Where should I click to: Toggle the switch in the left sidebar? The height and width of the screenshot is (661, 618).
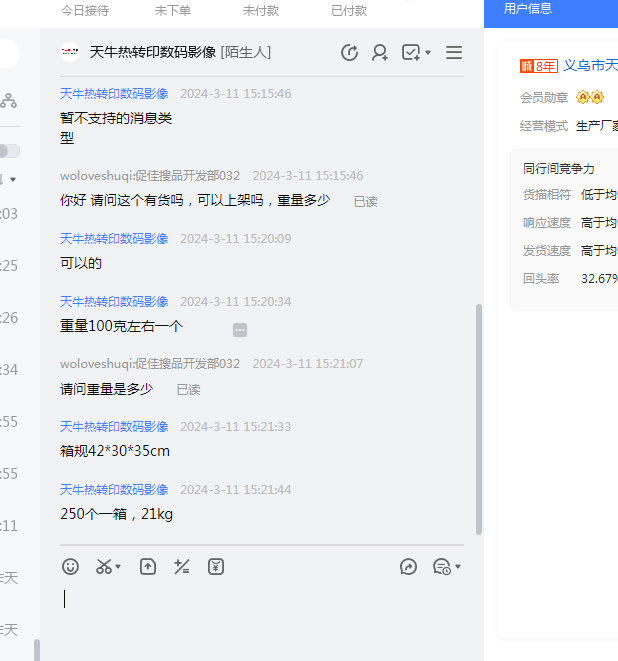(8, 151)
